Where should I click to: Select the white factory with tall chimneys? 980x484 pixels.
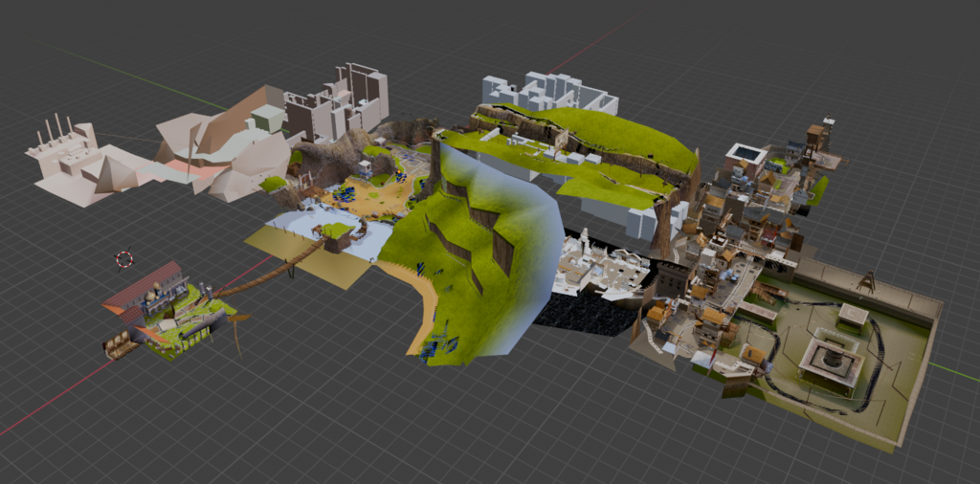point(61,147)
